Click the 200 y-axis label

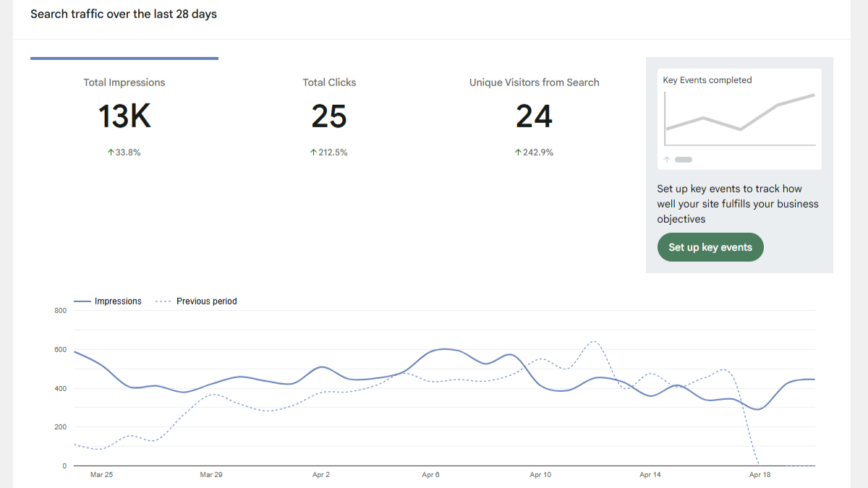[x=60, y=427]
